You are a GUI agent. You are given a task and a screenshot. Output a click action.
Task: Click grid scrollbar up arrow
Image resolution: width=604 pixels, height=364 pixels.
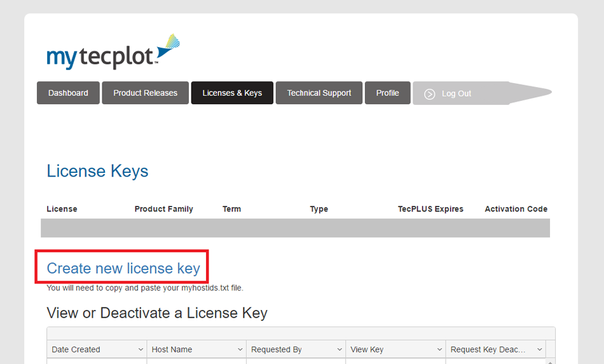click(x=550, y=361)
